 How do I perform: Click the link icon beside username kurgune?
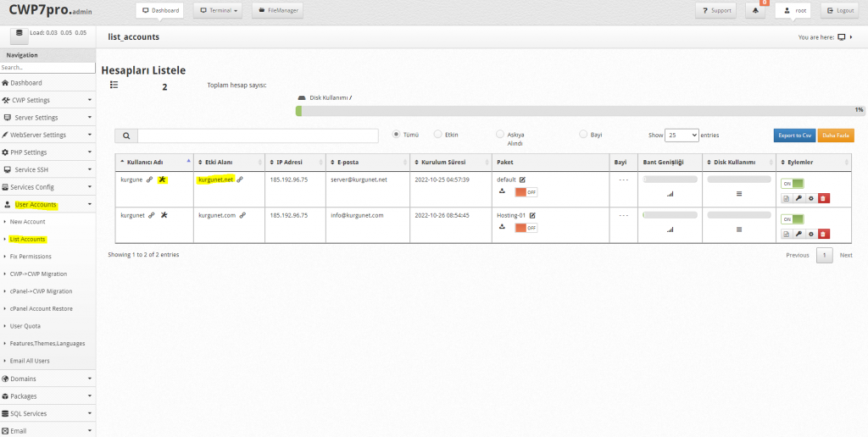coord(149,180)
